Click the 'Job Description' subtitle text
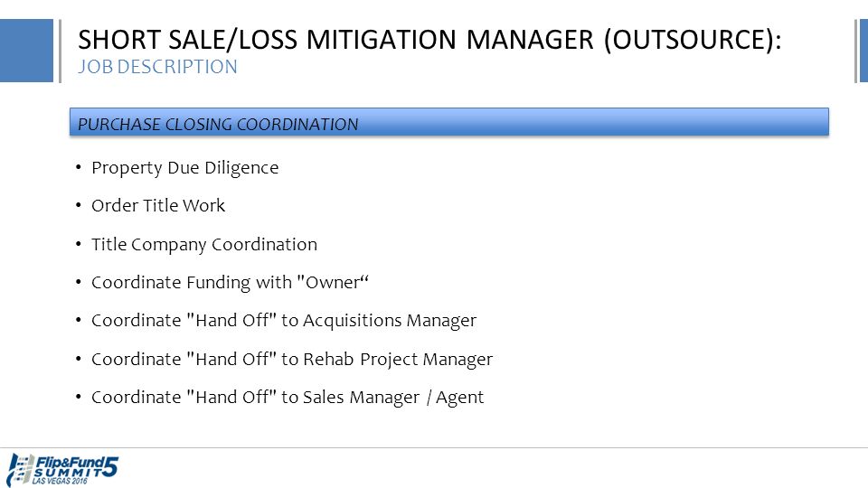This screenshot has width=868, height=488. pyautogui.click(x=157, y=67)
